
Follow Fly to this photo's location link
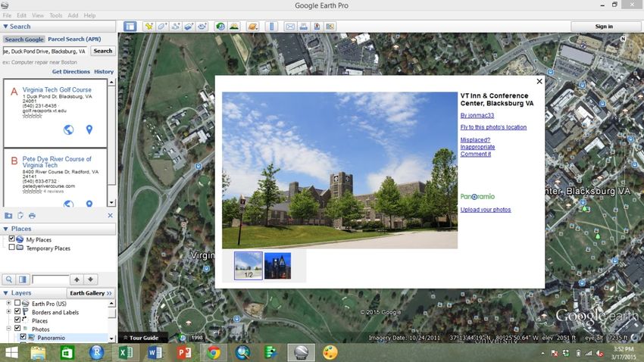(493, 127)
